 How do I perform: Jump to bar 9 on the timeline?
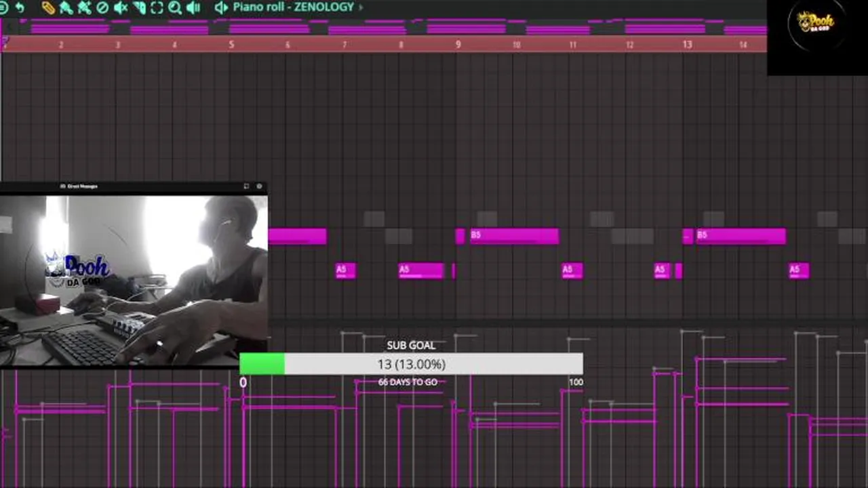pos(458,45)
